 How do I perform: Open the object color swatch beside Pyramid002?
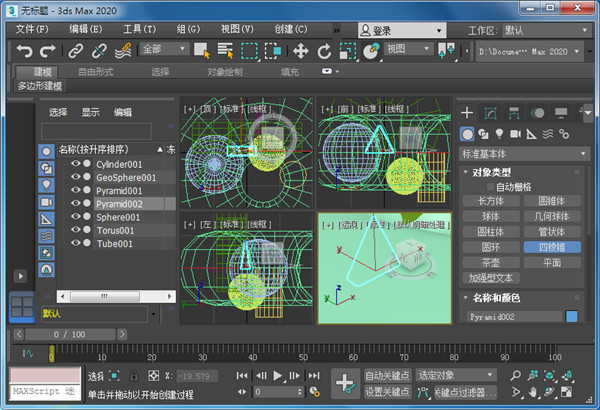coord(572,316)
